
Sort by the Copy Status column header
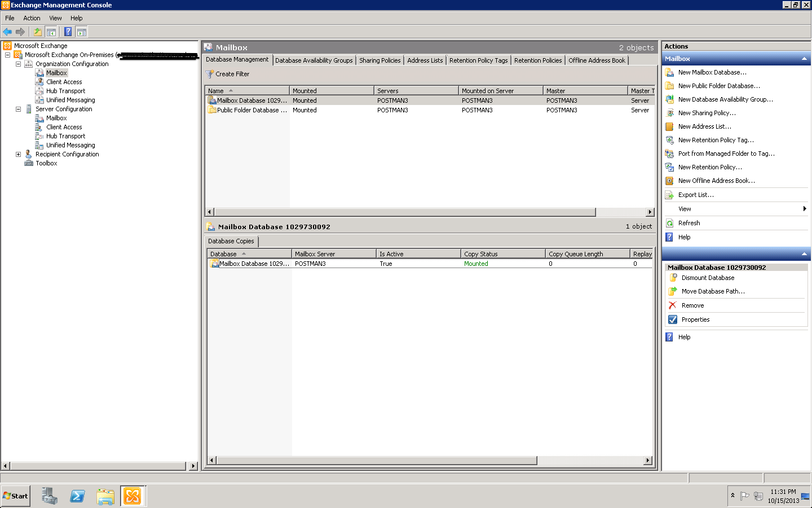503,253
